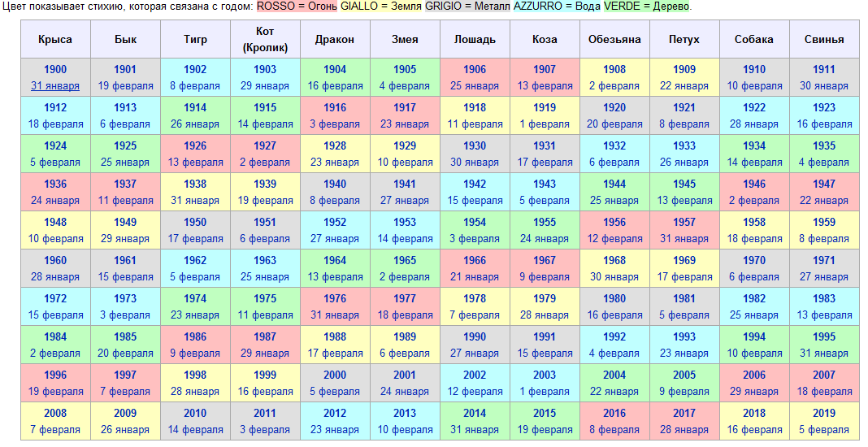The width and height of the screenshot is (868, 447).
Task: Click the date link below 1900
Action: [x=55, y=86]
